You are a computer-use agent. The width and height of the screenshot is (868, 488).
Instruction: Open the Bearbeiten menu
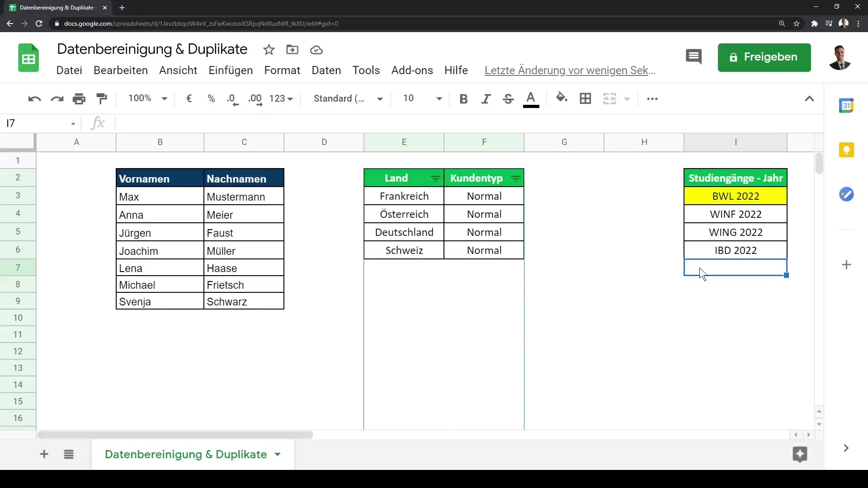tap(121, 70)
